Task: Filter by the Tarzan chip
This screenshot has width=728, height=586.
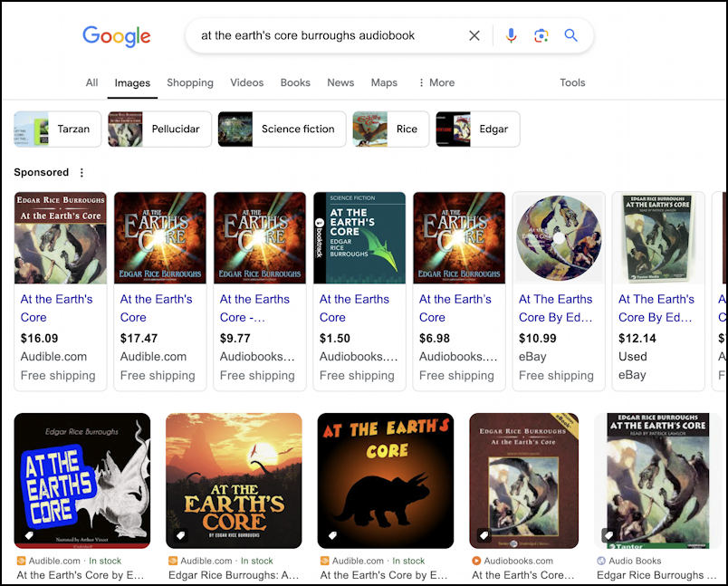Action: coord(58,130)
